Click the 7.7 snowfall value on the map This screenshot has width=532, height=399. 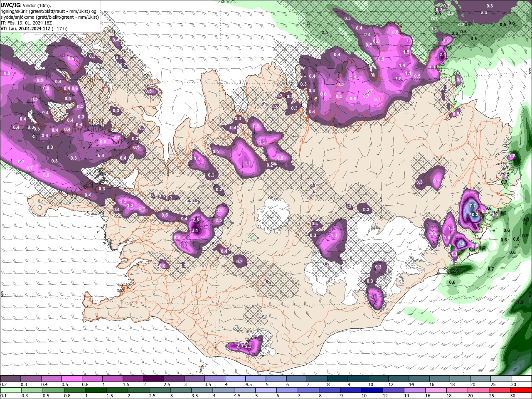[472, 206]
